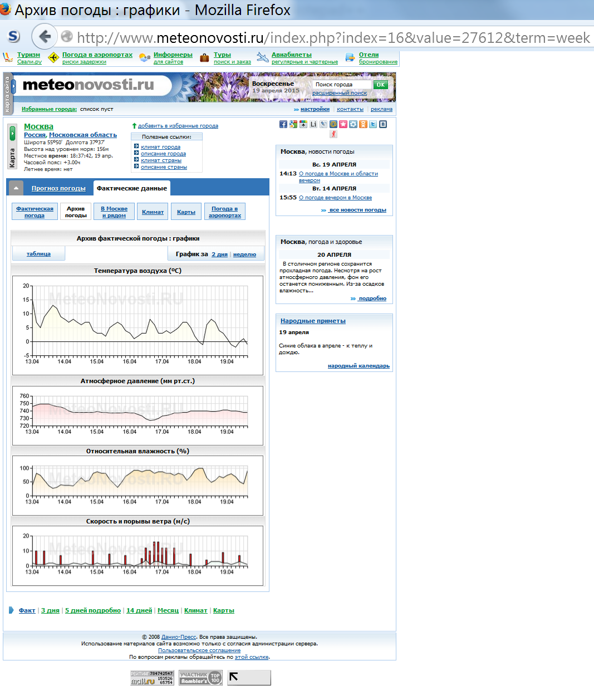Click the Facebook share icon
The height and width of the screenshot is (700, 594).
[x=283, y=124]
